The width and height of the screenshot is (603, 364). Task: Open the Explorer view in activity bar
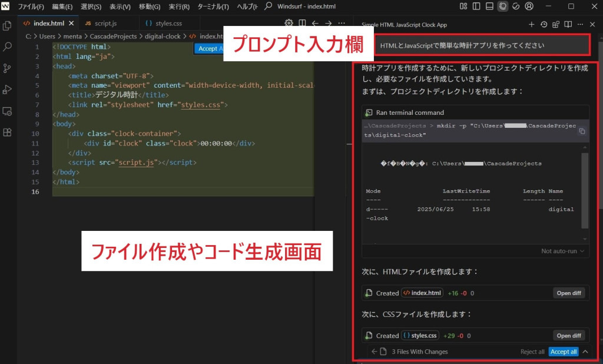[7, 26]
